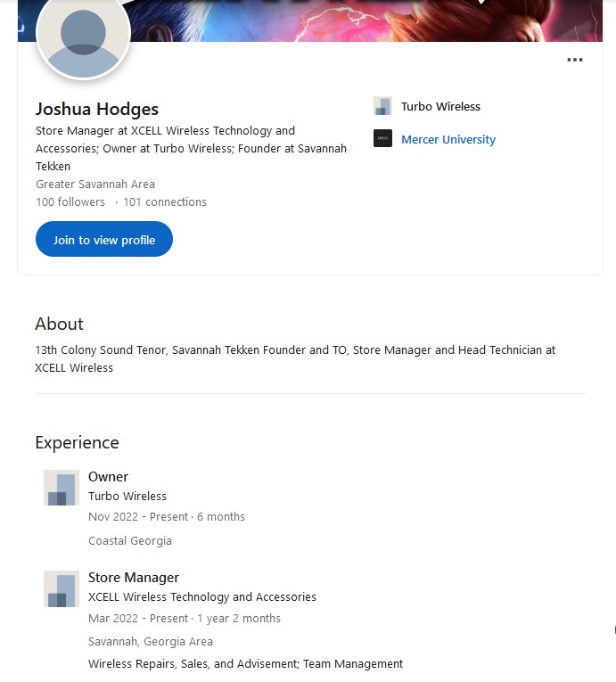Viewport: 616px width, 682px height.
Task: Open the three-dot more options menu
Action: pos(575,60)
